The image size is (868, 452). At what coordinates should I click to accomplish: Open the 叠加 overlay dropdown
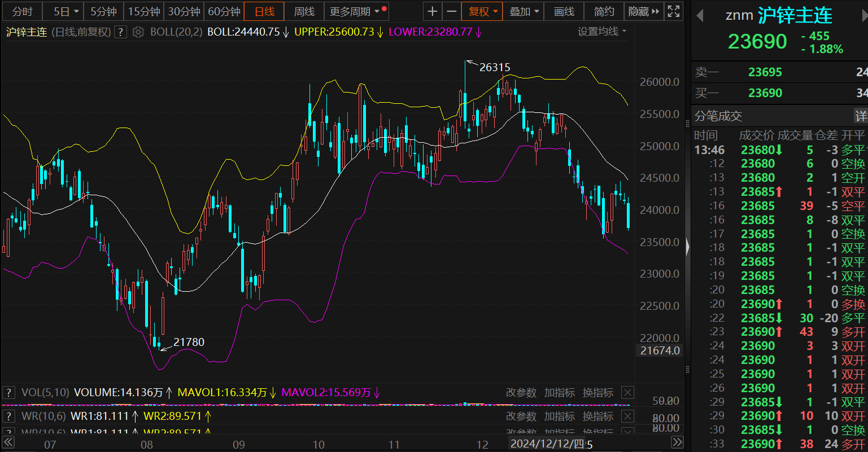point(524,11)
